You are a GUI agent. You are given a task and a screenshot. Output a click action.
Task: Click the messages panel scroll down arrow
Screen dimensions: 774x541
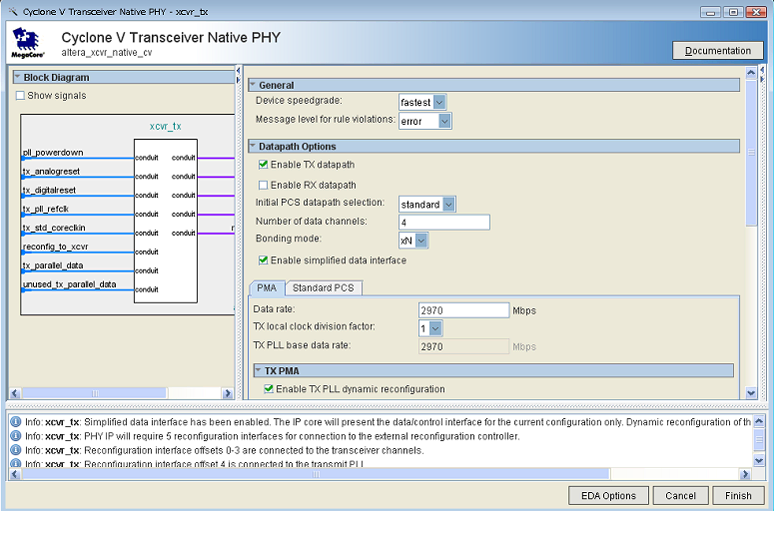click(759, 460)
